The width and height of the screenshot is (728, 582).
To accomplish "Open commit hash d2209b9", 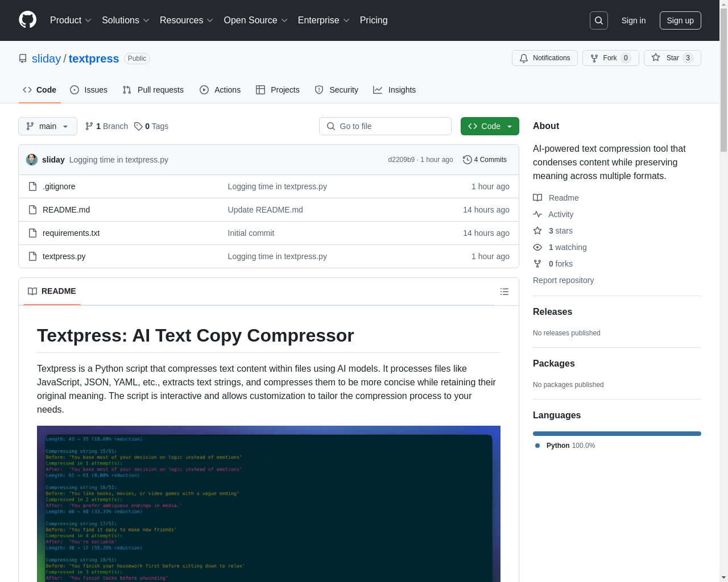I will click(402, 160).
